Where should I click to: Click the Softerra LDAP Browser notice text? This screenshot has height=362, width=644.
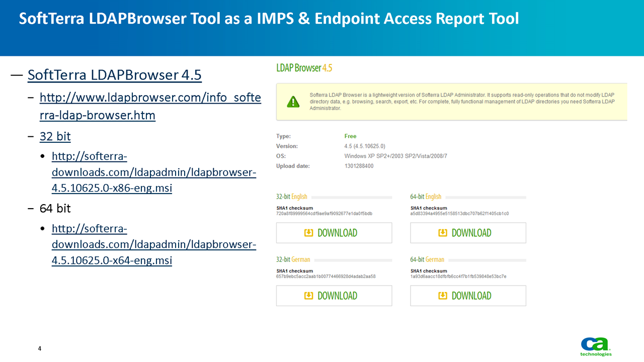tap(462, 102)
